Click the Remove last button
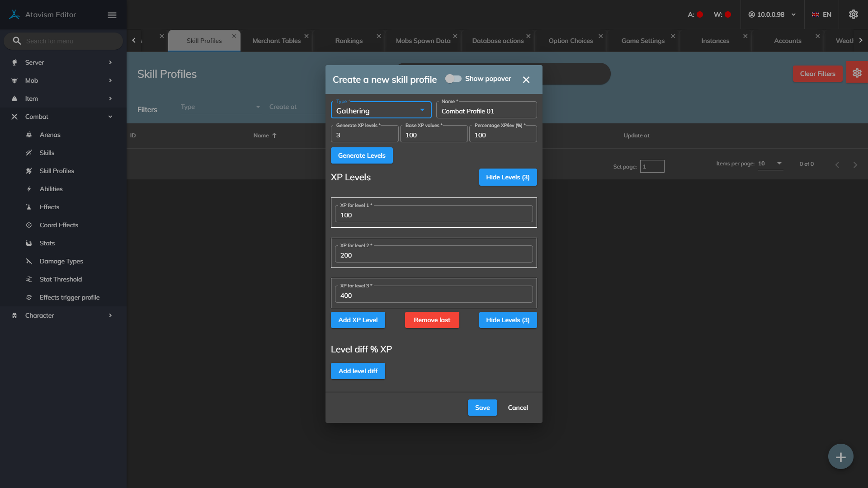Viewport: 868px width, 488px height. pos(432,320)
